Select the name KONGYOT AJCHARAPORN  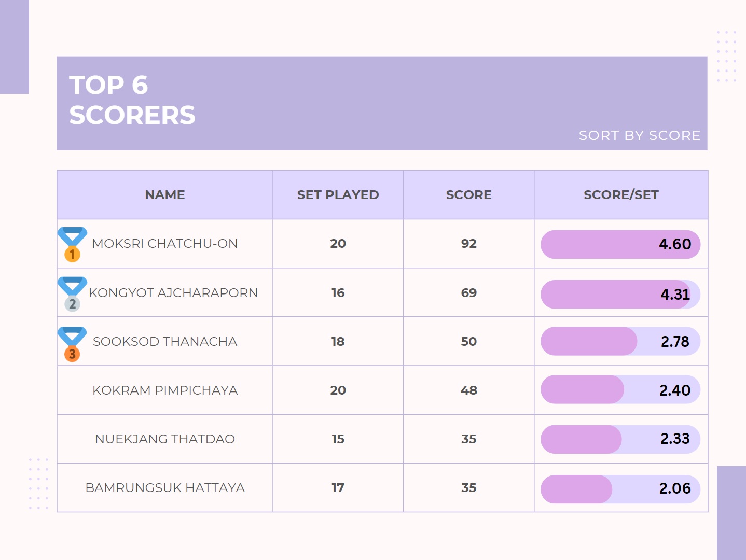(173, 293)
